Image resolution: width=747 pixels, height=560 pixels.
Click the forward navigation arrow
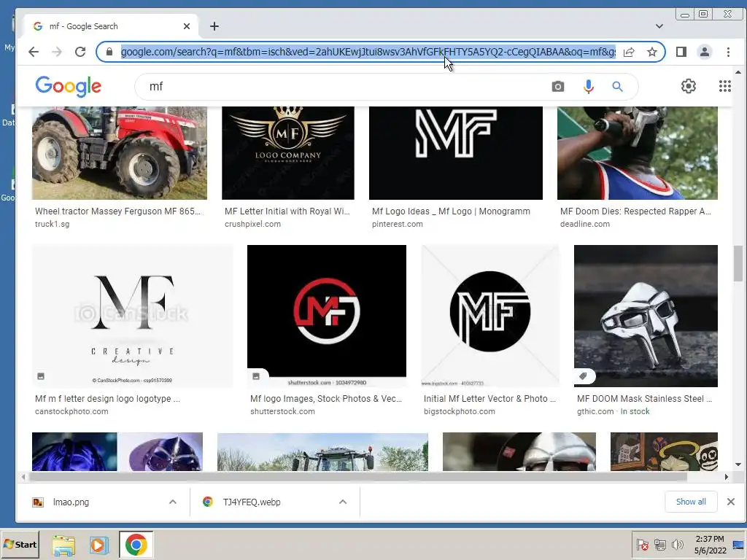(57, 52)
